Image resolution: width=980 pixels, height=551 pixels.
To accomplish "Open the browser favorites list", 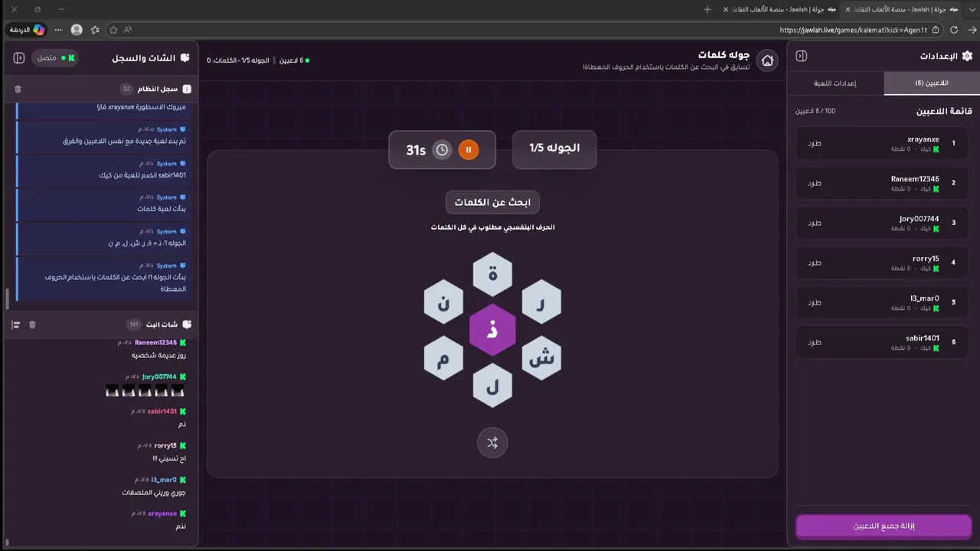I will pos(95,30).
